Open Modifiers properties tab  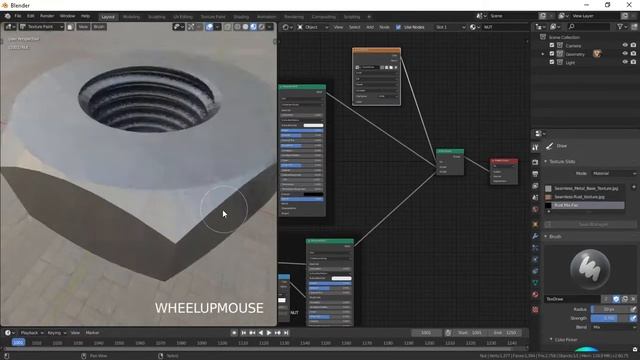coord(536,236)
